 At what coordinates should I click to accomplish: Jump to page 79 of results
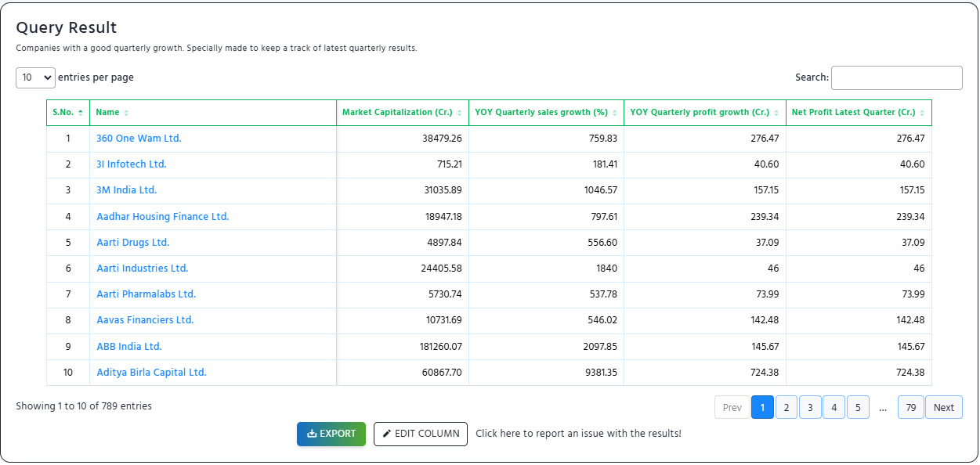(x=910, y=407)
